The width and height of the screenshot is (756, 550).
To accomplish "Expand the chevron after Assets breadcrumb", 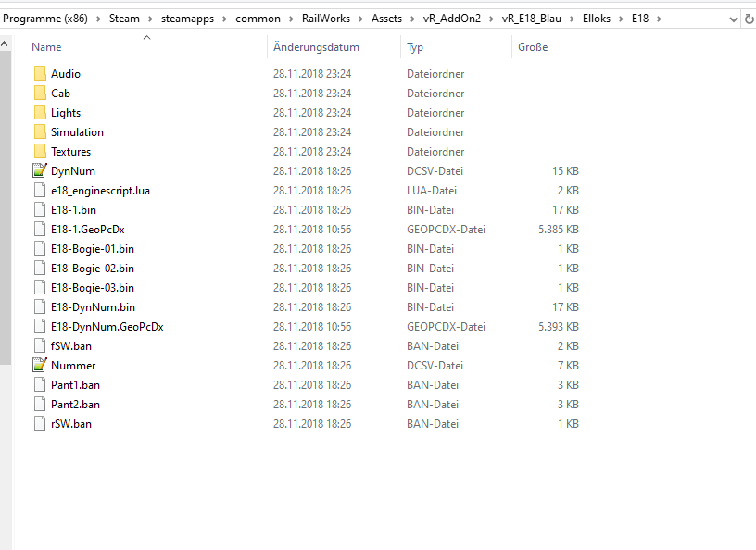I will coord(412,19).
